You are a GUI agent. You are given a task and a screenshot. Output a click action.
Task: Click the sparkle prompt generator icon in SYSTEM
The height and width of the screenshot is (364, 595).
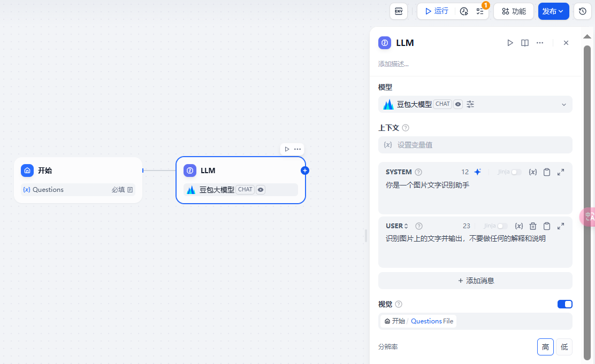coord(478,172)
